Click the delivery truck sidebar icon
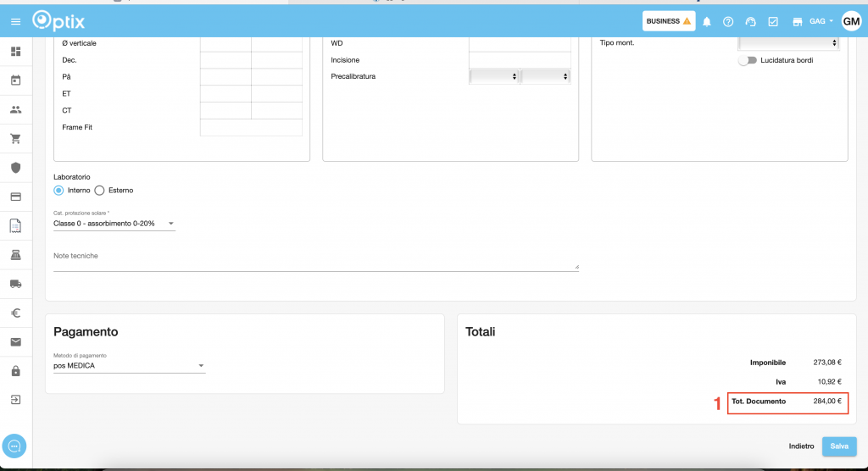868x471 pixels. tap(15, 284)
